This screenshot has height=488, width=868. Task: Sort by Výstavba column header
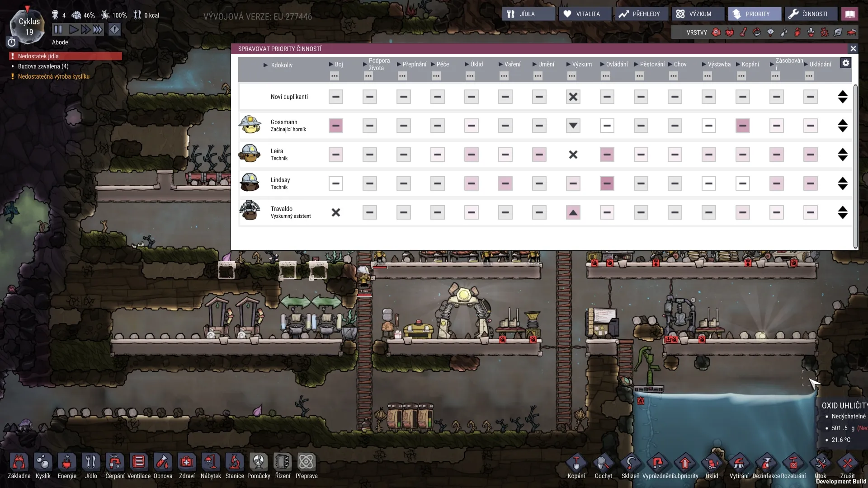[717, 64]
